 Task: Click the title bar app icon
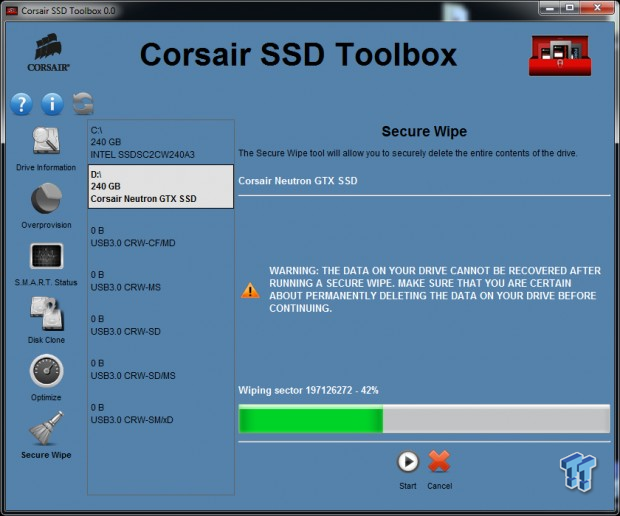click(x=12, y=11)
